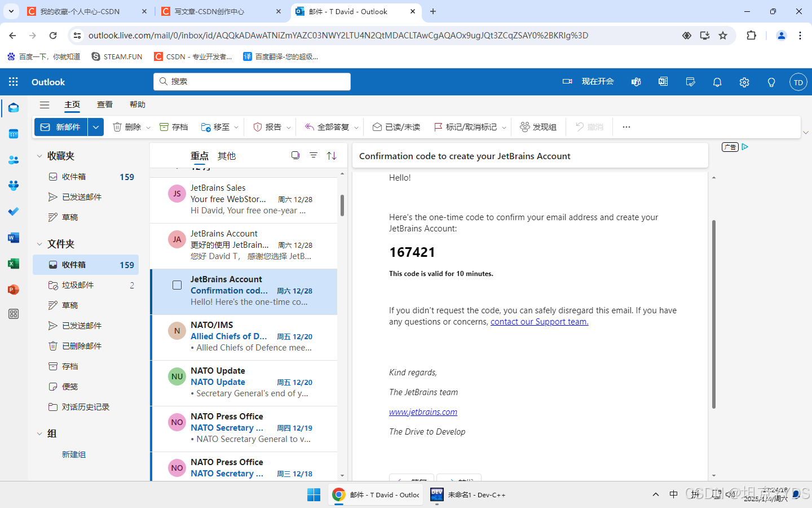Click into the 搜索 search box
Image resolution: width=812 pixels, height=508 pixels.
click(252, 81)
